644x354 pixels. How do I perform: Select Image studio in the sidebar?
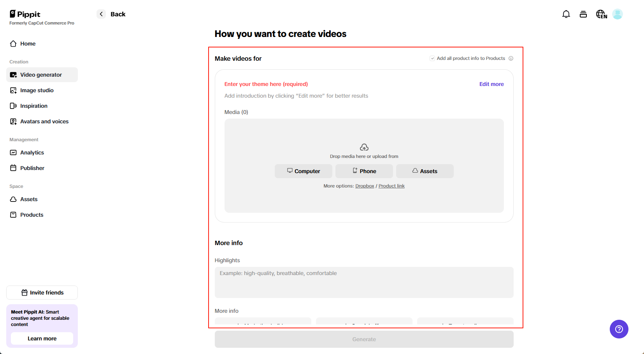[37, 90]
